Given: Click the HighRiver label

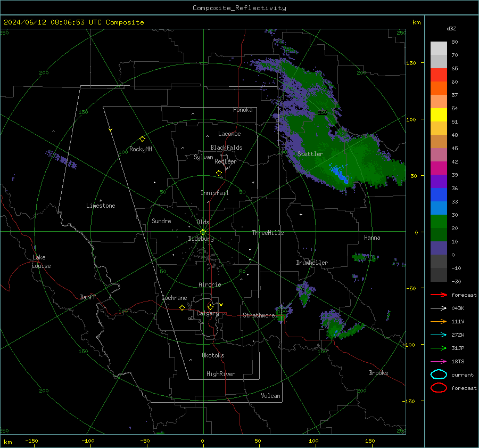Looking at the screenshot, I should 221,374.
